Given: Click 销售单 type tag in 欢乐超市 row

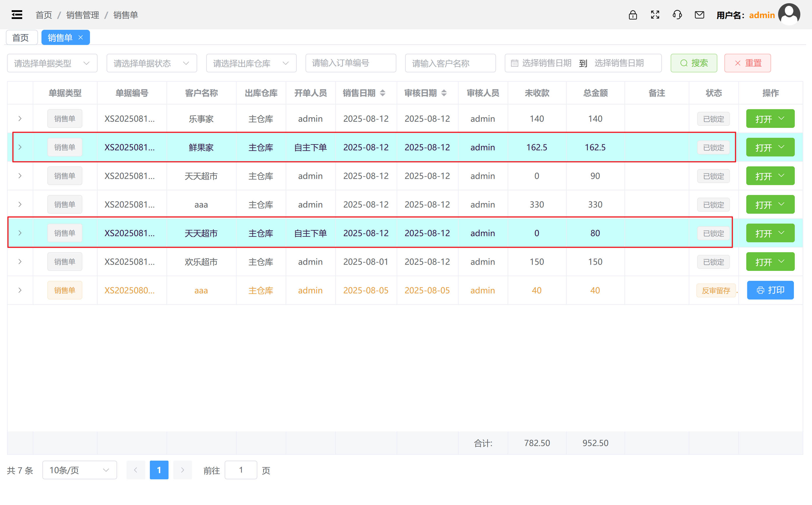Looking at the screenshot, I should (x=65, y=262).
